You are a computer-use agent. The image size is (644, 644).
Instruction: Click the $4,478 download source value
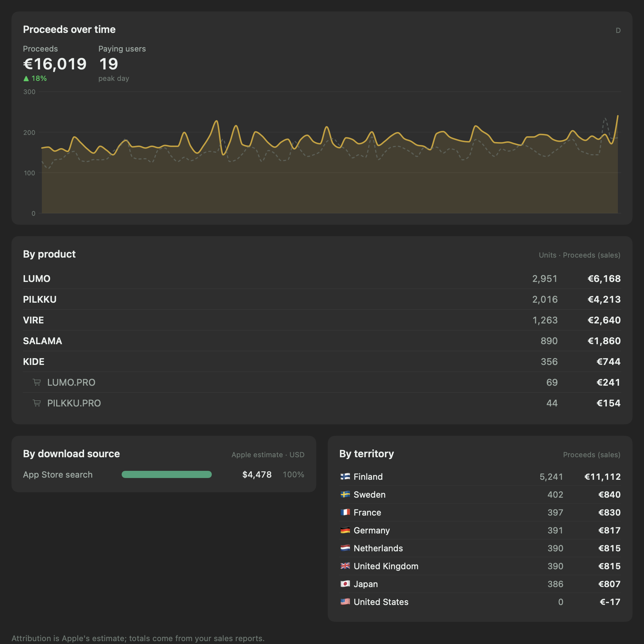tap(257, 474)
